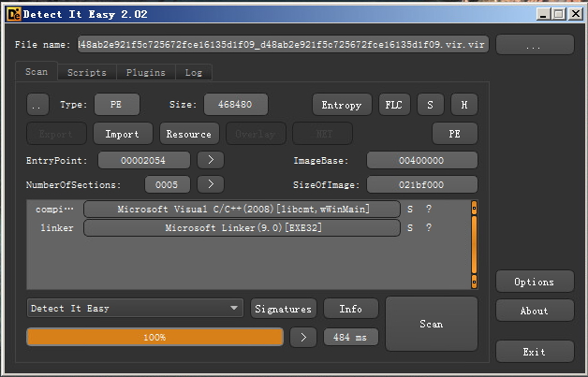The image size is (588, 377).
Task: Click the S strings button in the top row
Action: coord(430,105)
